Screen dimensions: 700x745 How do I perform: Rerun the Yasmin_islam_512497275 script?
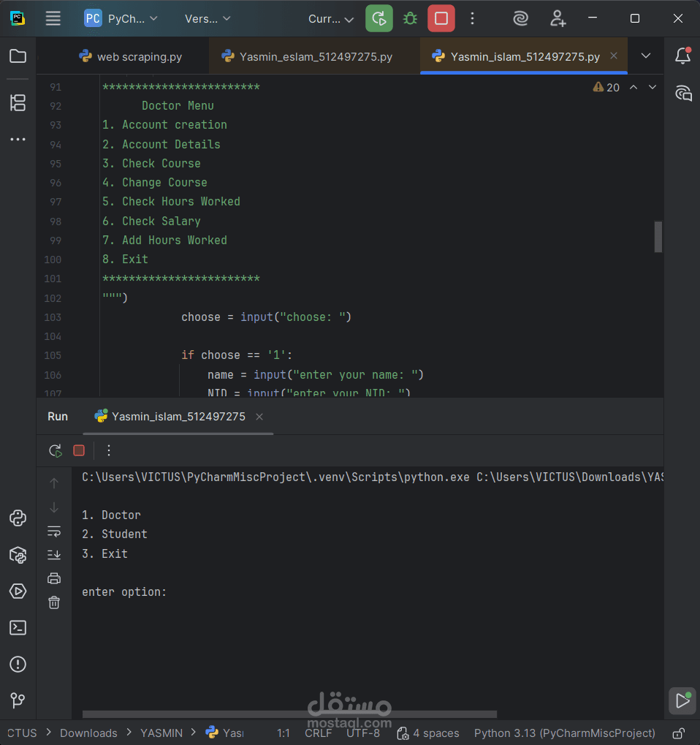click(55, 450)
